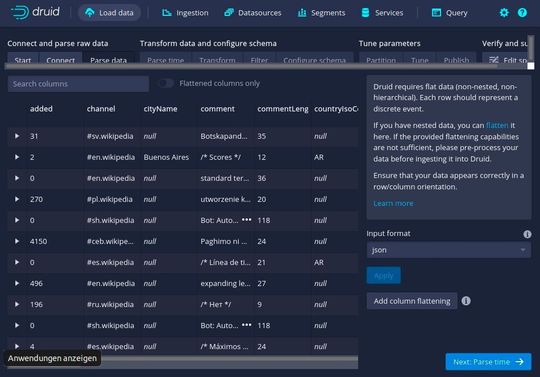Select the Parse data step tab
Image resolution: width=540 pixels, height=377 pixels.
[108, 59]
